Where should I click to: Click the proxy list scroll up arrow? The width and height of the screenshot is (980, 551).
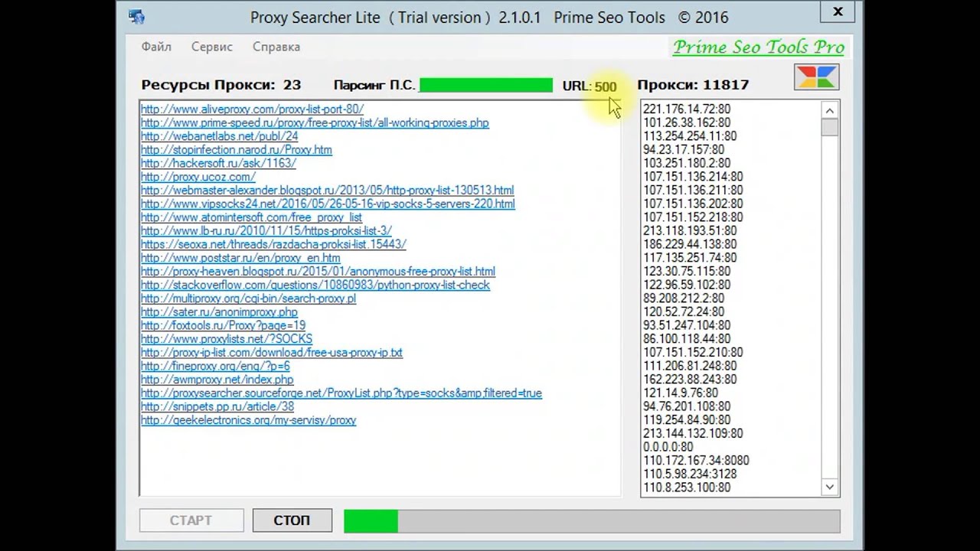[830, 110]
